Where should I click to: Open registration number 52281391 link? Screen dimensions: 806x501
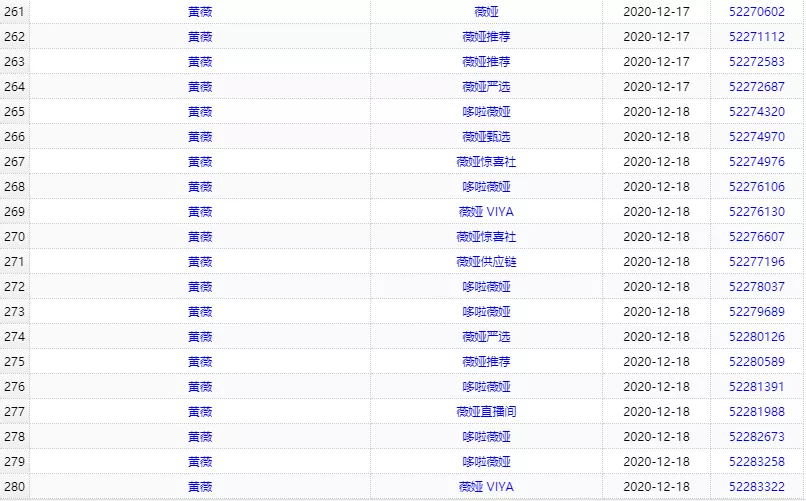tap(757, 386)
